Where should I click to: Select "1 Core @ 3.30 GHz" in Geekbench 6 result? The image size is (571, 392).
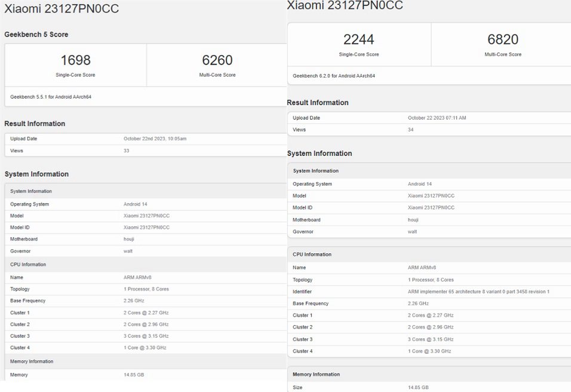tap(429, 351)
